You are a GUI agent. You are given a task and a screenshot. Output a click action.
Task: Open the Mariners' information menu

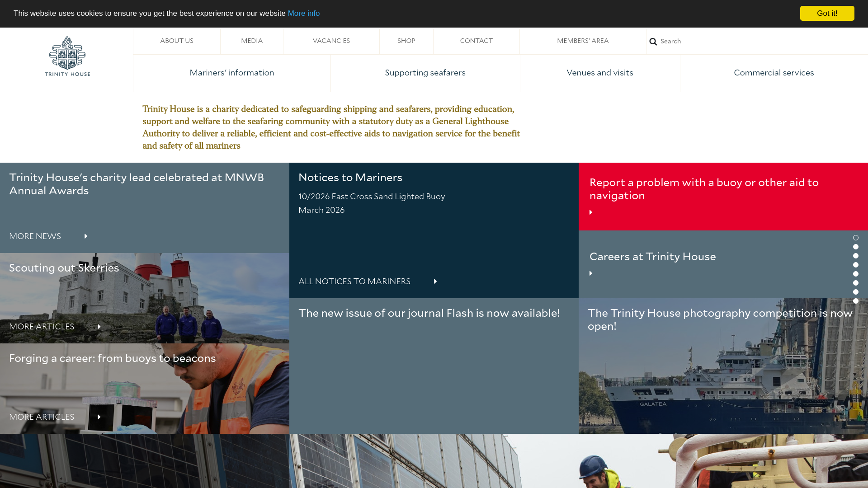pyautogui.click(x=232, y=73)
